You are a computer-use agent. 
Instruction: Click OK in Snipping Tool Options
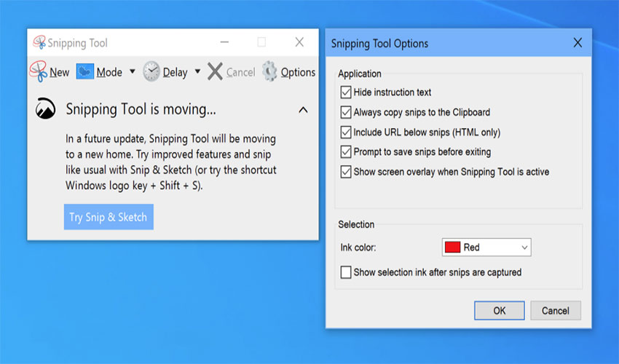pos(500,311)
